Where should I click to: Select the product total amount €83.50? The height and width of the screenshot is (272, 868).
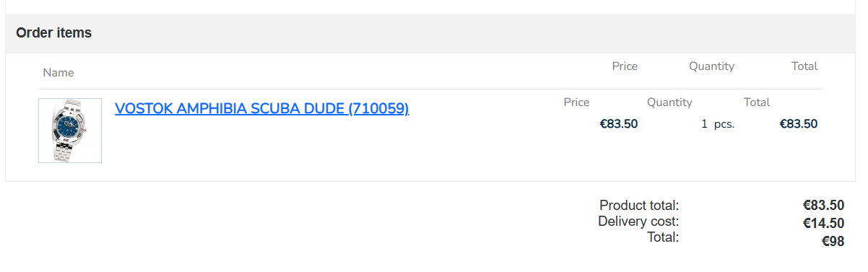[x=823, y=206]
